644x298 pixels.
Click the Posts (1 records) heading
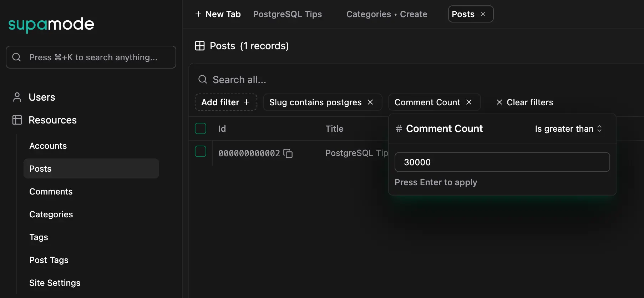pos(249,46)
